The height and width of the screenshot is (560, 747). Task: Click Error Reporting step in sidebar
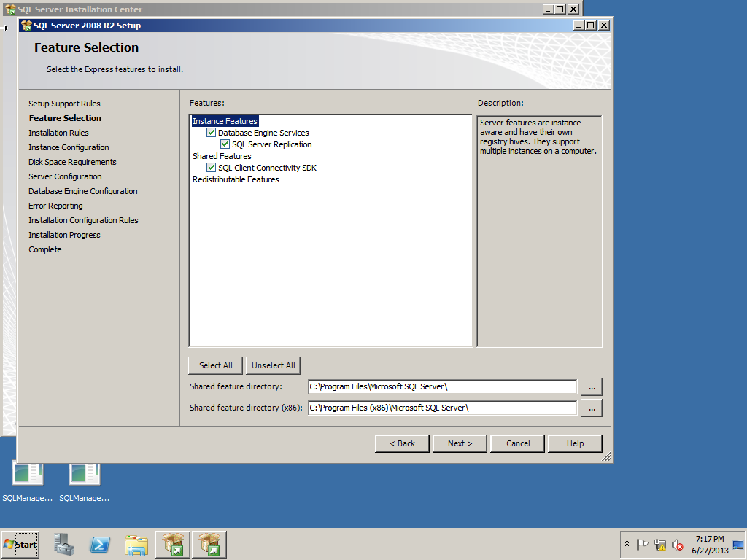[55, 206]
